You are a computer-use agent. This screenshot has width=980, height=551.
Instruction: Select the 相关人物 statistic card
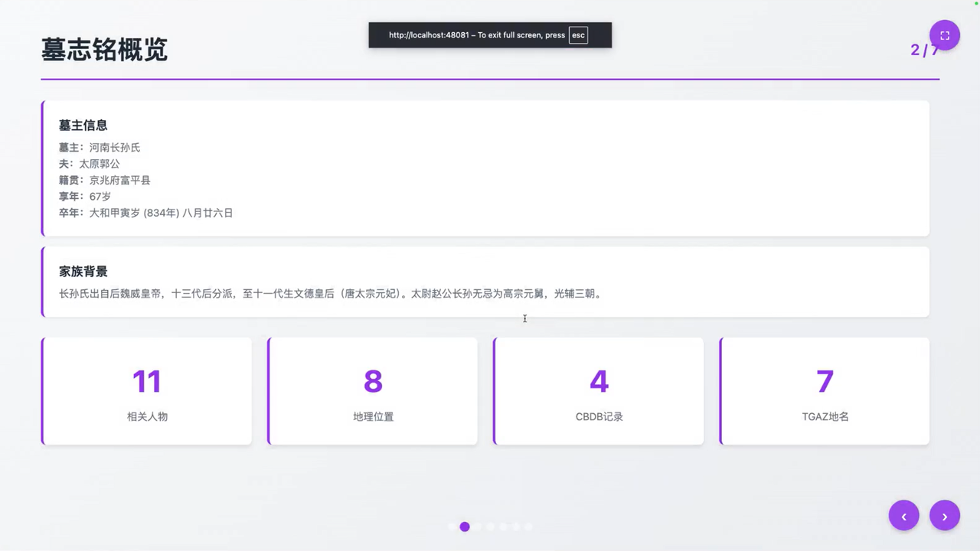tap(147, 390)
